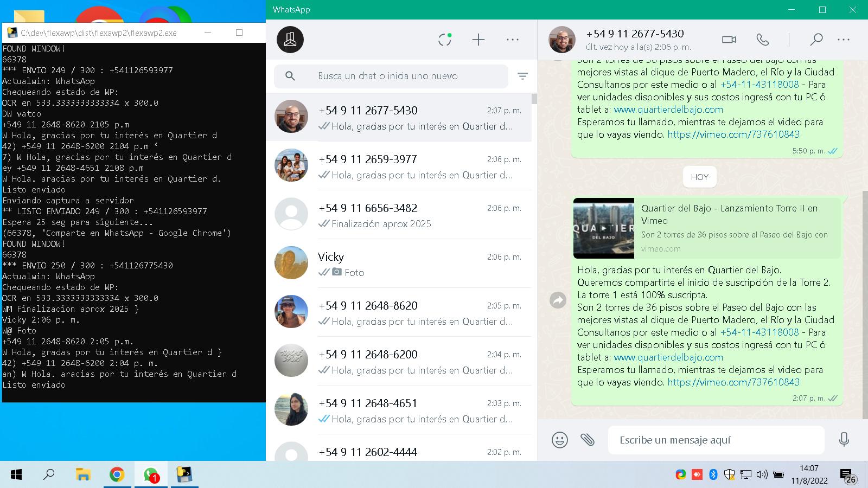The width and height of the screenshot is (868, 488).
Task: Open the emoji picker
Action: click(x=560, y=440)
